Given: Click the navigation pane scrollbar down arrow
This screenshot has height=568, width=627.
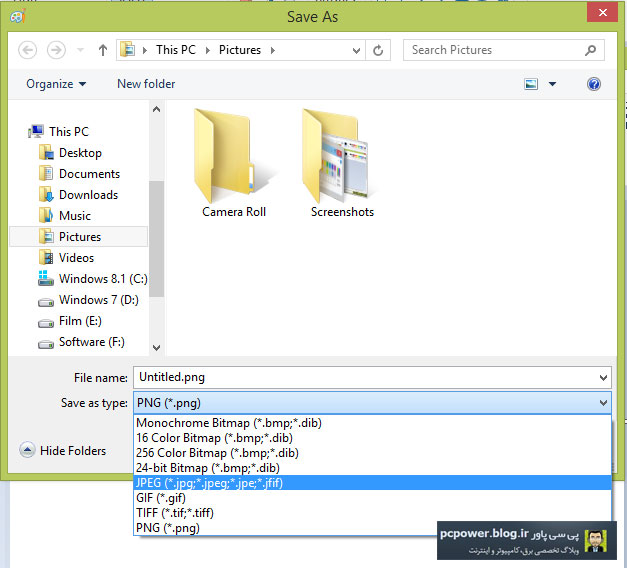Looking at the screenshot, I should click(x=156, y=347).
